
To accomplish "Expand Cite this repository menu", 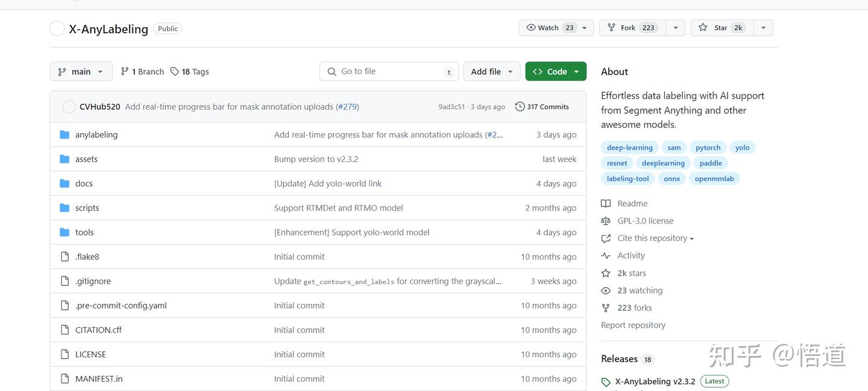I will tap(655, 239).
